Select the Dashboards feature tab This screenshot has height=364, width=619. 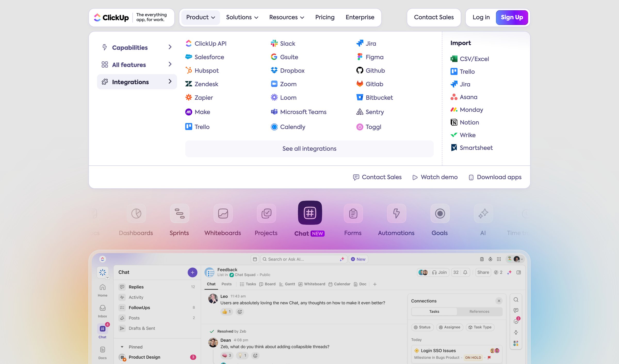[136, 220]
